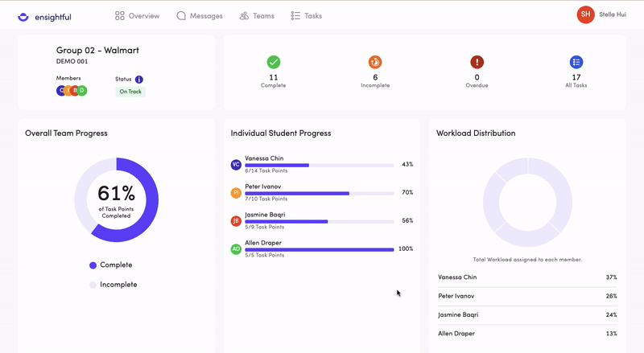
Task: Click Peter Ivanov's orange PI avatar
Action: coord(236,193)
